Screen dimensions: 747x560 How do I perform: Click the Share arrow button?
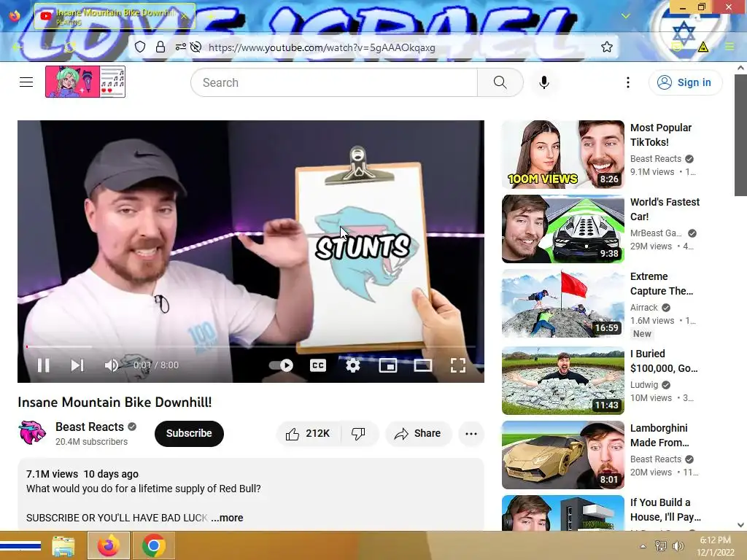pos(418,433)
